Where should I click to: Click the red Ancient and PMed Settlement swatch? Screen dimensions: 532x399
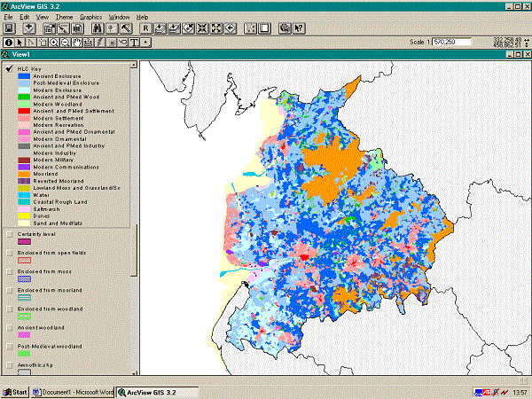(24, 111)
